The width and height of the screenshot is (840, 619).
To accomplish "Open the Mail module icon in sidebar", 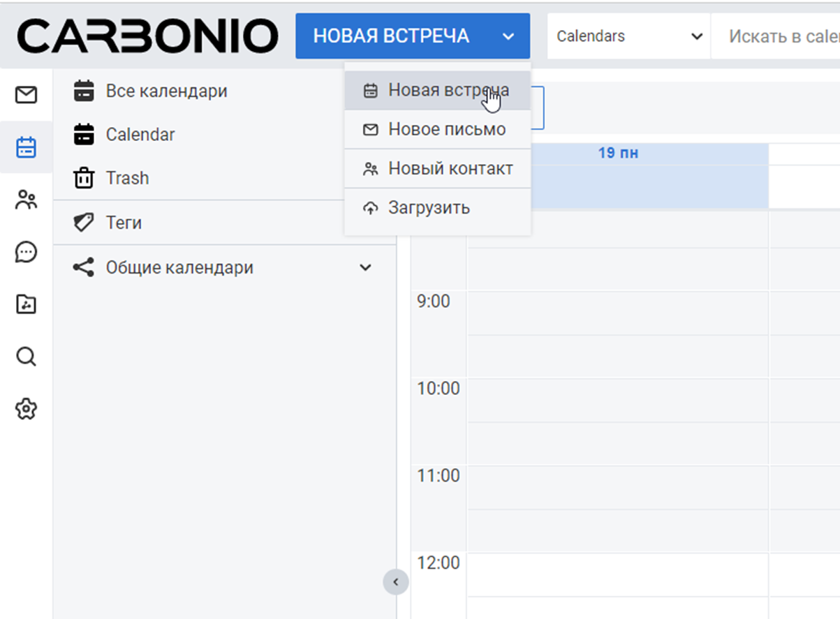I will point(26,94).
